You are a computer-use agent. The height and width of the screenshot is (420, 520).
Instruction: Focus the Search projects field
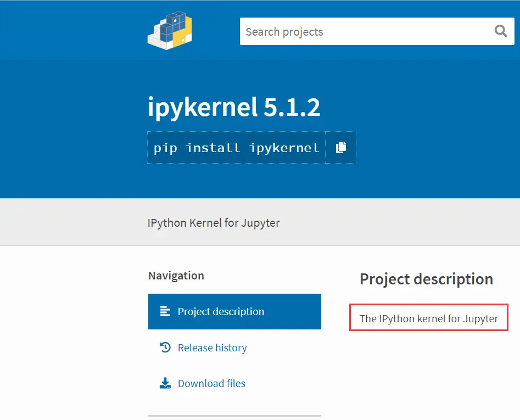(x=377, y=31)
